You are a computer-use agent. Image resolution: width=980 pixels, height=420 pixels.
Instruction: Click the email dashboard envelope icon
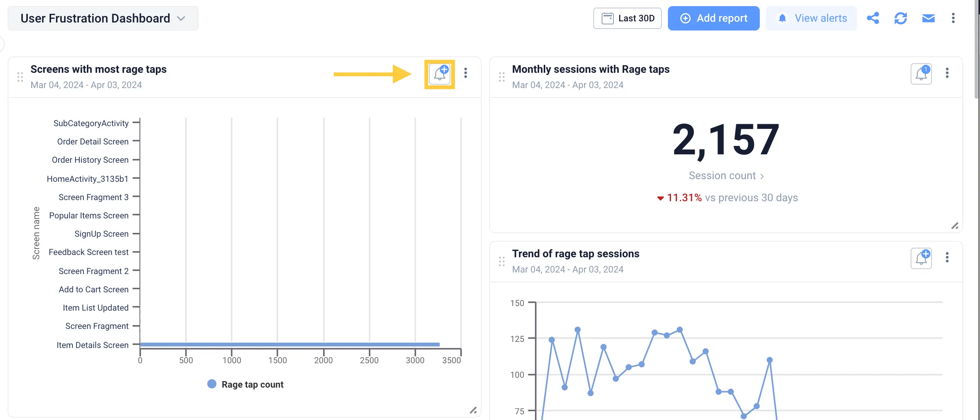tap(928, 18)
